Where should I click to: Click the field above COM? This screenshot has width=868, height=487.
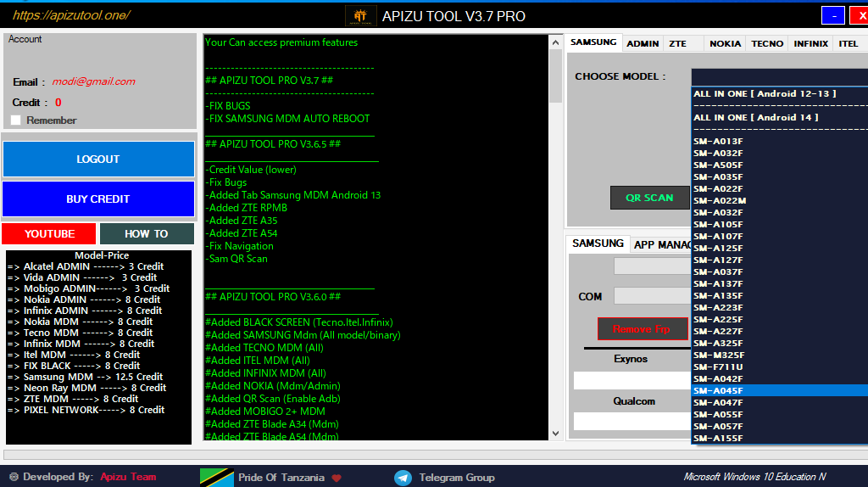coord(653,266)
